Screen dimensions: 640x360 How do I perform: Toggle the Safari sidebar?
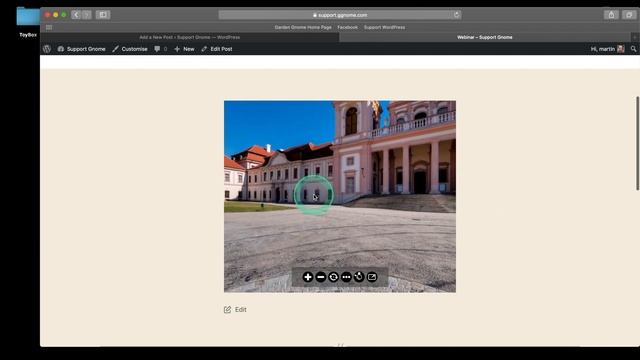[x=103, y=15]
